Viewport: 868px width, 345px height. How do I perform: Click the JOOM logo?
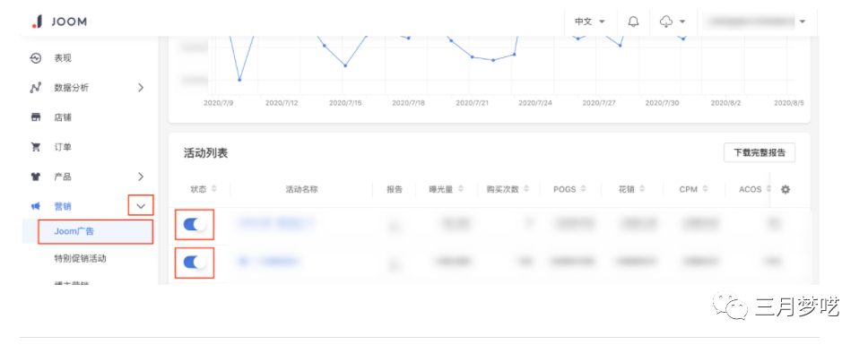pyautogui.click(x=59, y=22)
